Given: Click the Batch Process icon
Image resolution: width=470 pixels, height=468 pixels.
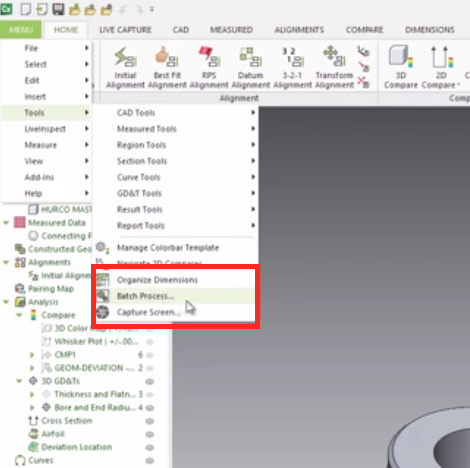Looking at the screenshot, I should coord(103,296).
